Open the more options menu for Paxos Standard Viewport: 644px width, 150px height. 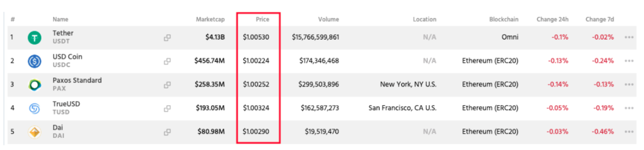(x=629, y=84)
